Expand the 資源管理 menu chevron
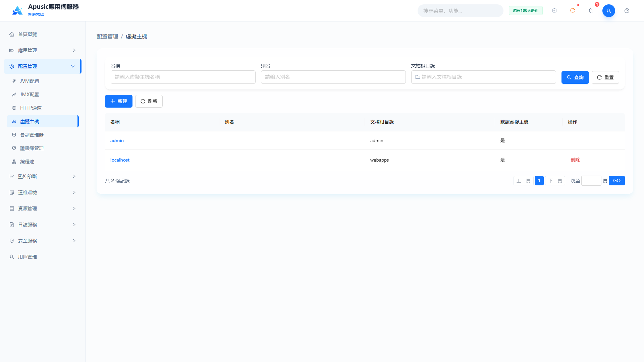The height and width of the screenshot is (362, 644). (x=74, y=208)
